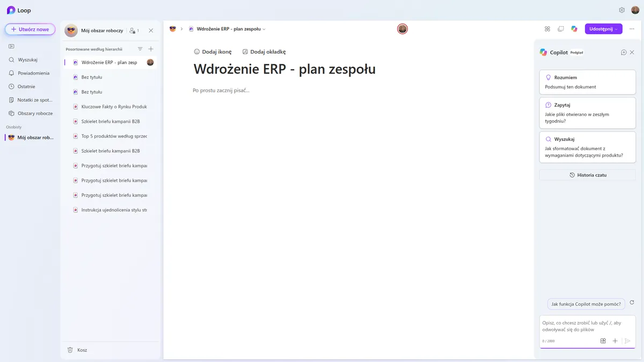Open Historia czatu

tap(588, 175)
